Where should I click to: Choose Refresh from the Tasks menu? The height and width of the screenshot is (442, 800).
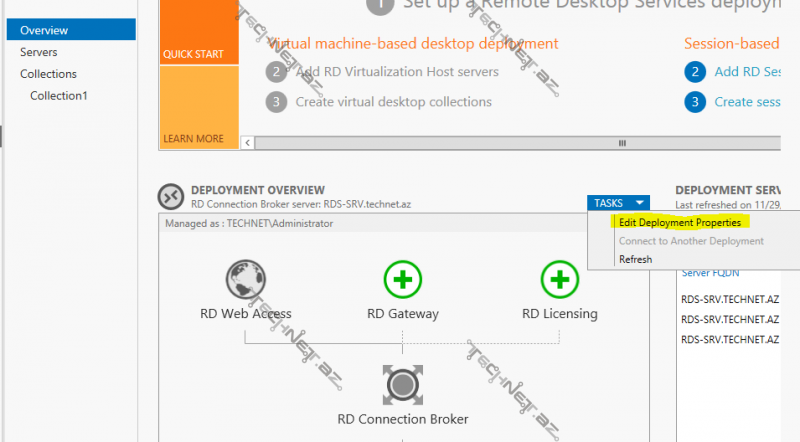coord(635,259)
